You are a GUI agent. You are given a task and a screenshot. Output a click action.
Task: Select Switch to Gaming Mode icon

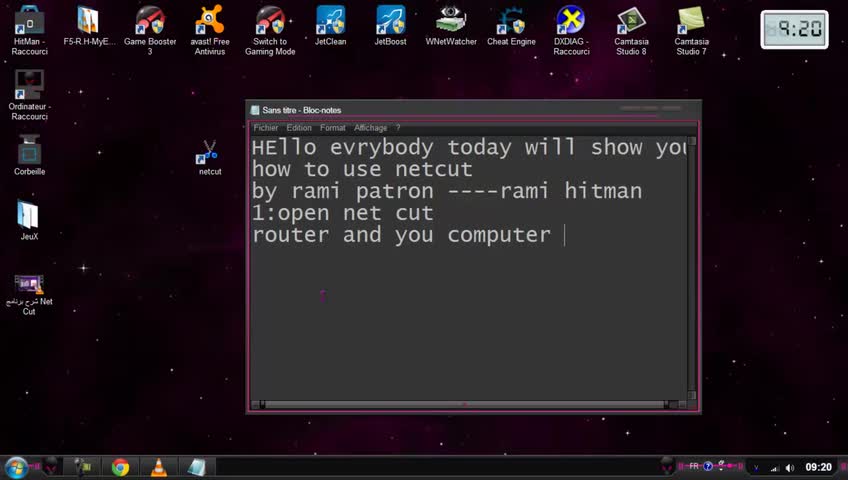pos(270,30)
